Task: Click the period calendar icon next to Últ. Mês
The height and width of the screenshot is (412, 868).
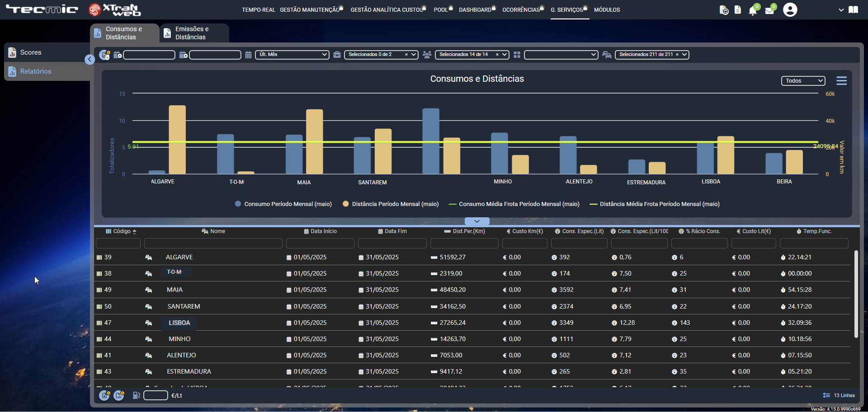Action: 248,55
